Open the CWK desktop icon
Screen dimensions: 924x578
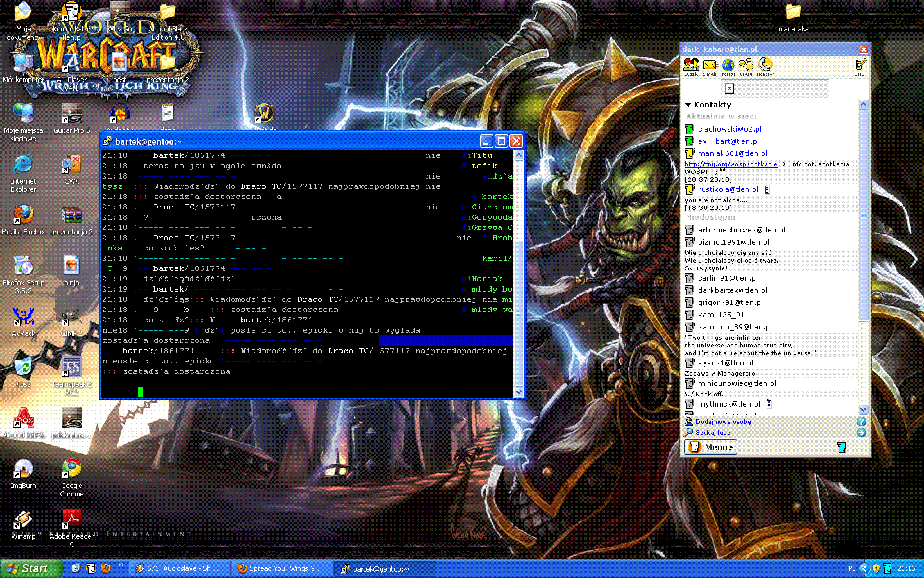[x=72, y=170]
